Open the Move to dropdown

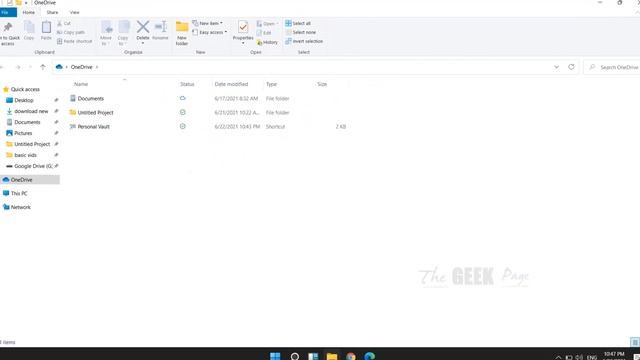tap(106, 33)
